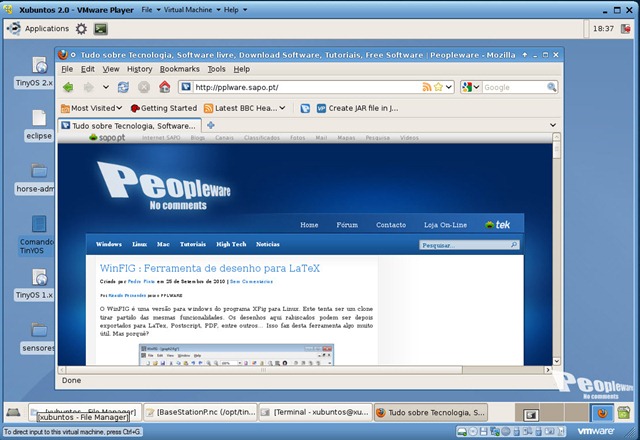640x440 pixels.
Task: Launch the terminal icon in the top panel
Action: coord(100,29)
